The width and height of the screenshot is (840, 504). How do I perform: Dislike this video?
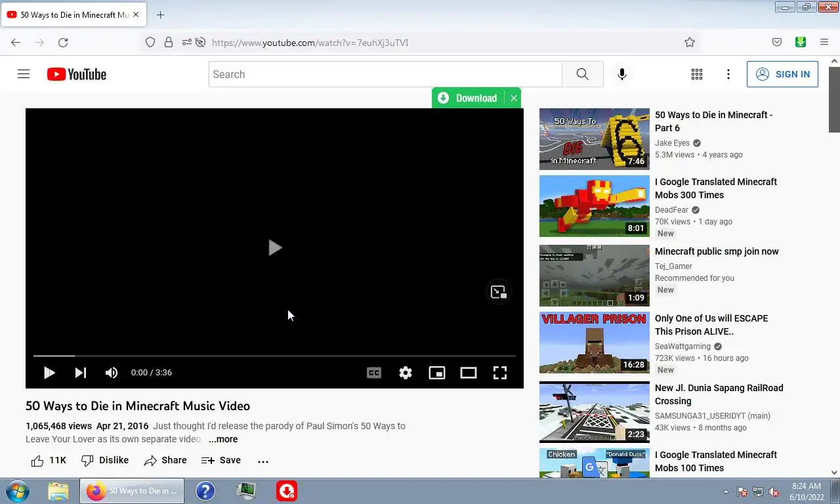point(105,461)
